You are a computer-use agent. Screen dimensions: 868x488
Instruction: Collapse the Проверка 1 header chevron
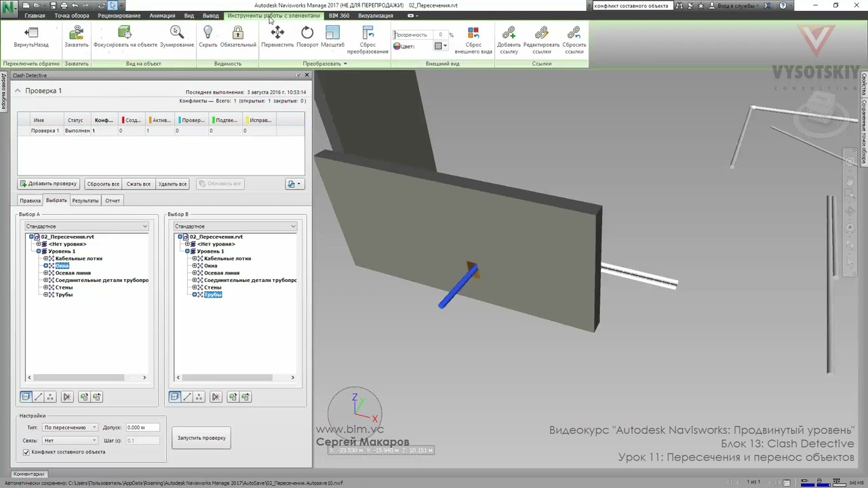coord(18,91)
